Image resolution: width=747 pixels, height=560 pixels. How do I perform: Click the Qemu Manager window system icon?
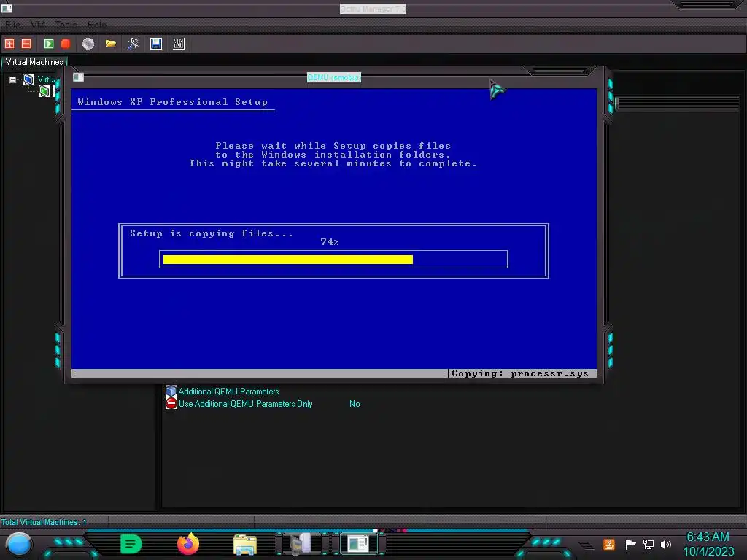pyautogui.click(x=7, y=8)
